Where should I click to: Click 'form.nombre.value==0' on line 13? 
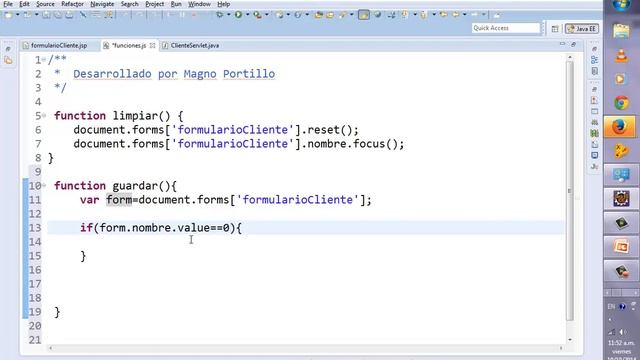point(164,228)
